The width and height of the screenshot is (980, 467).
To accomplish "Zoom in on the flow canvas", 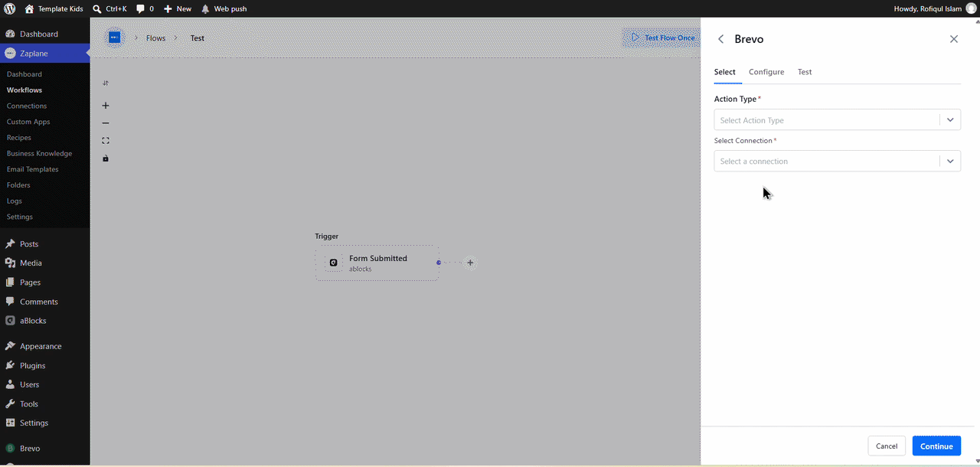I will click(x=106, y=106).
